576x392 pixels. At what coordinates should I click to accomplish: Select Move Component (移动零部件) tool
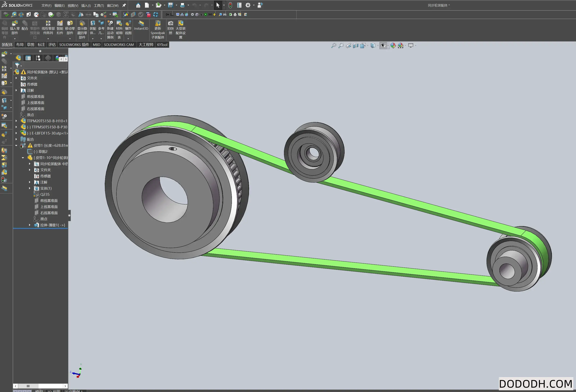pos(70,28)
